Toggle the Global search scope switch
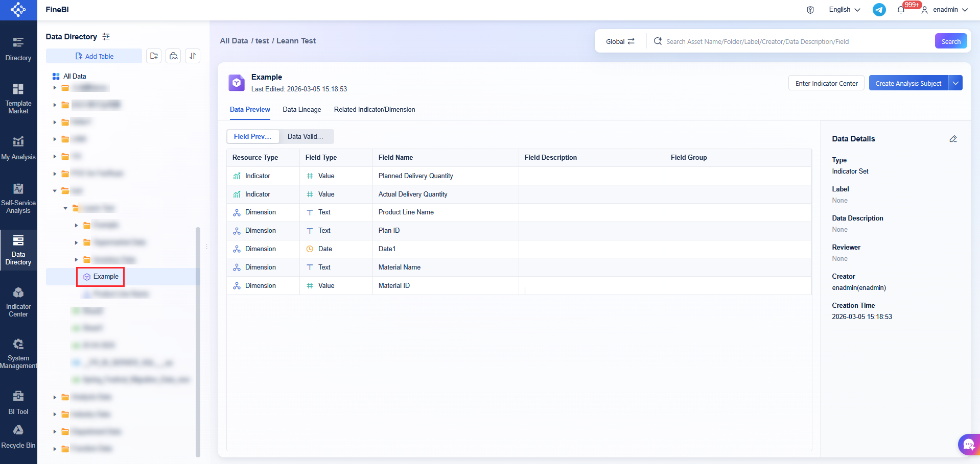Screen dimensions: 980x464 (x=620, y=41)
